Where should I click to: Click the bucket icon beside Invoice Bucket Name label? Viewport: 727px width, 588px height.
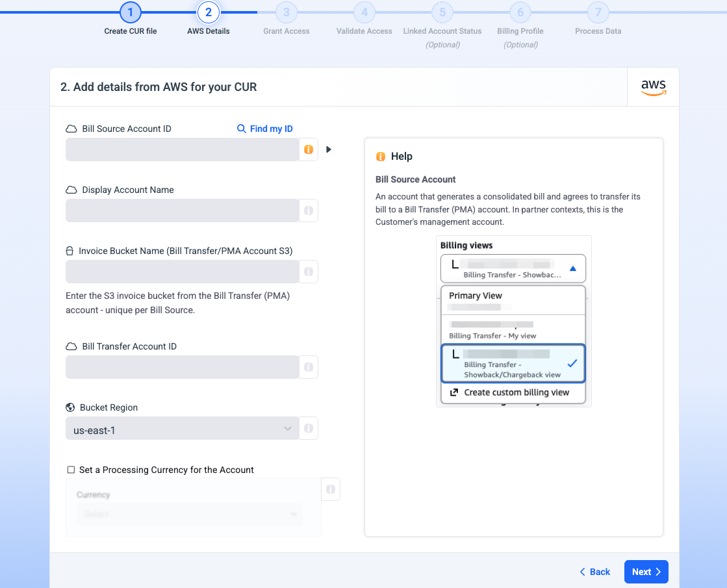pos(70,251)
